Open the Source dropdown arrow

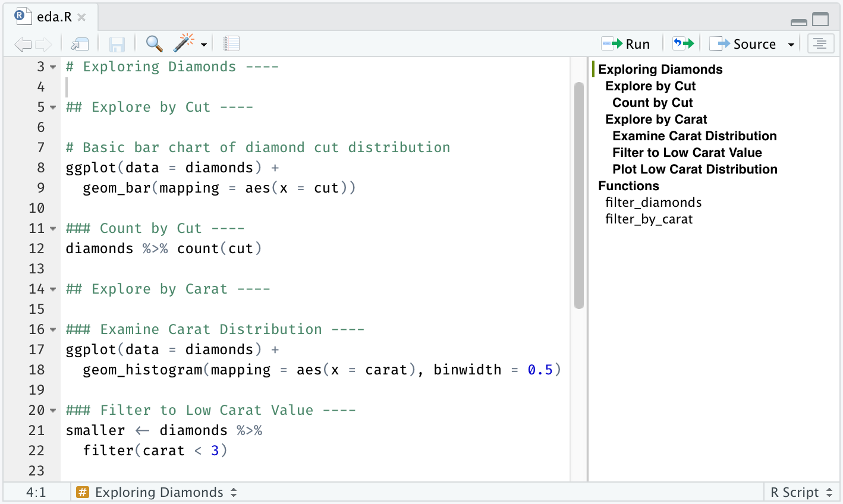pyautogui.click(x=791, y=43)
